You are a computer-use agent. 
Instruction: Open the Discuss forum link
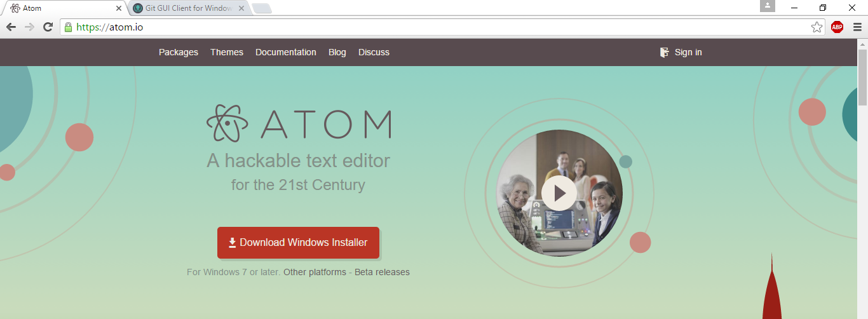[374, 52]
